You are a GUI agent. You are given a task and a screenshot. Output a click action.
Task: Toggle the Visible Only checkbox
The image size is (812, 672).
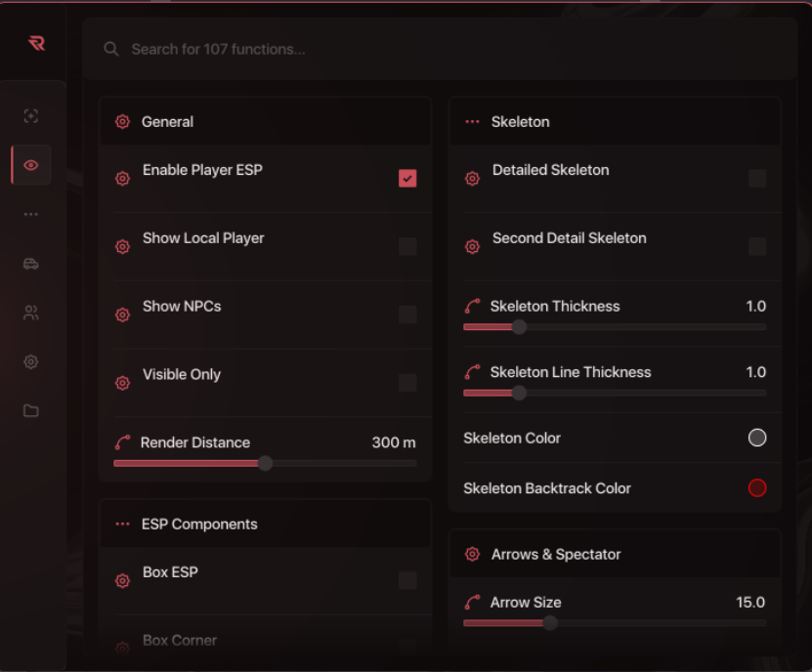[x=407, y=383]
